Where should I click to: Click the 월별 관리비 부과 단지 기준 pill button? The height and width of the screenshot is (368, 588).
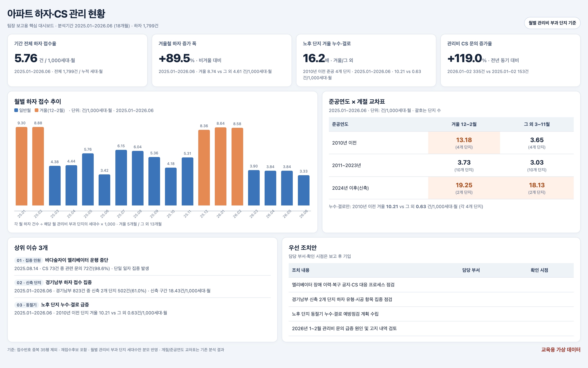pyautogui.click(x=552, y=23)
